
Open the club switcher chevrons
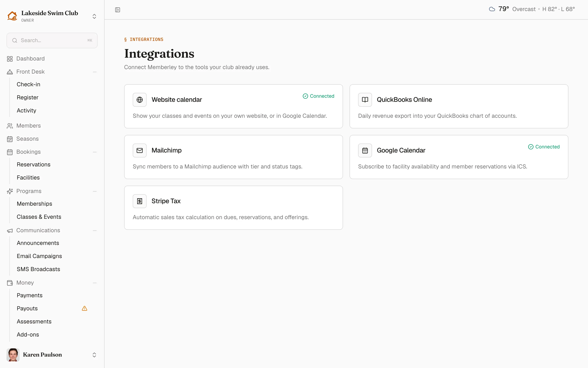(94, 16)
